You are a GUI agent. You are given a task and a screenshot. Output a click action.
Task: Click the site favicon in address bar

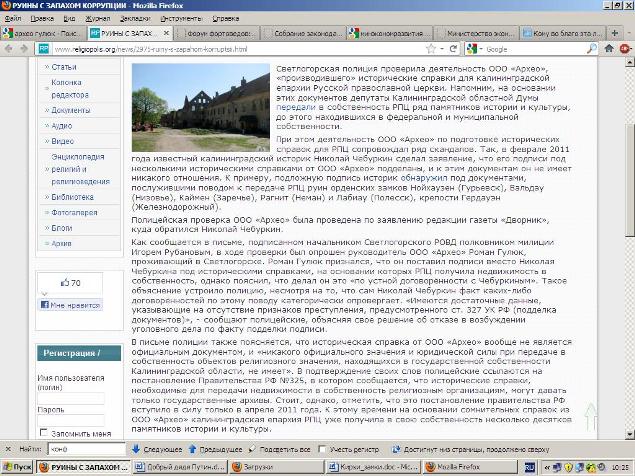pyautogui.click(x=44, y=49)
